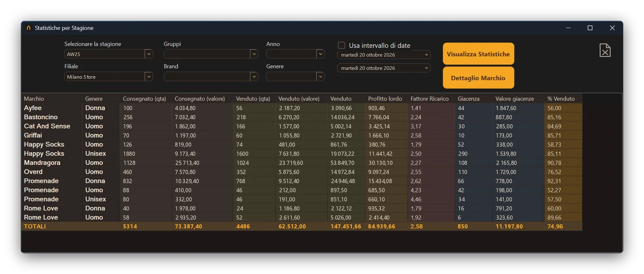
Task: Click the 'Consegnato (qta)' column header
Action: point(144,99)
